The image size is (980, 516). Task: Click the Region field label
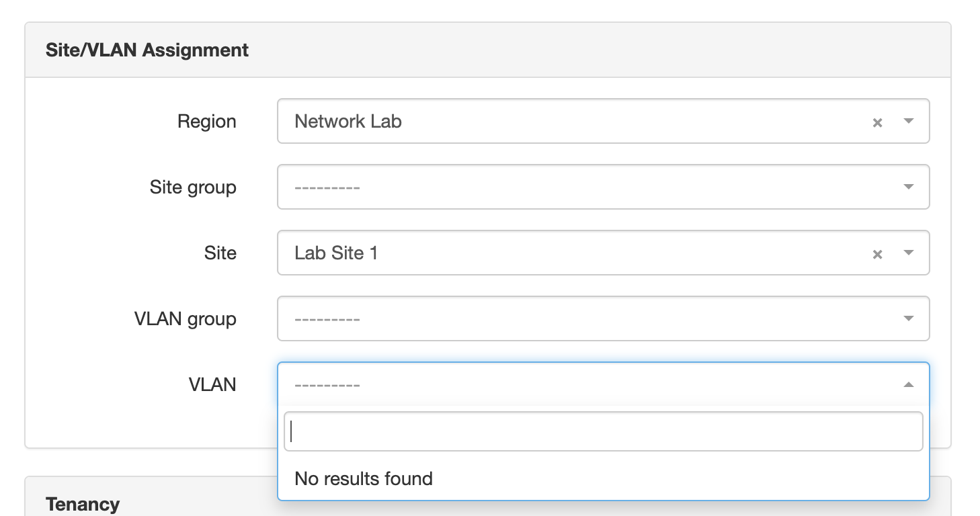point(207,122)
